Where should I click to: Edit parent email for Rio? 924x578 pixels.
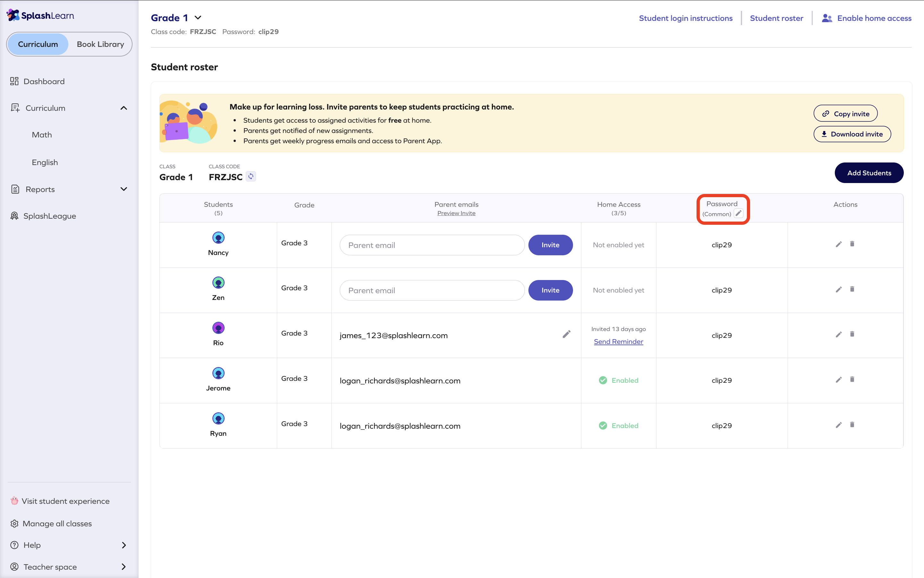coord(567,334)
